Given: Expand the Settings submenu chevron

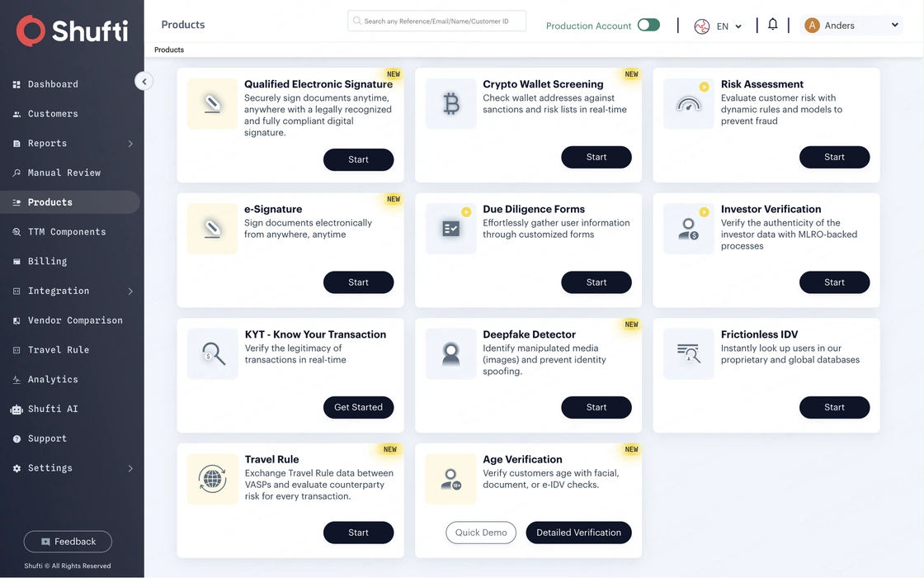Looking at the screenshot, I should (x=130, y=468).
